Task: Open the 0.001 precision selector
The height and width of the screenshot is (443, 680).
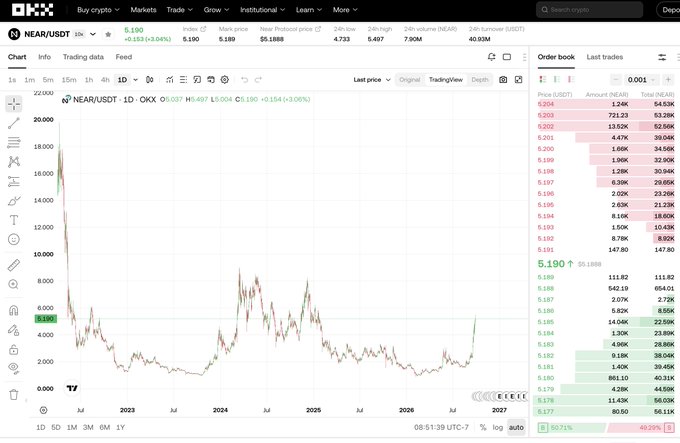Action: (x=641, y=80)
